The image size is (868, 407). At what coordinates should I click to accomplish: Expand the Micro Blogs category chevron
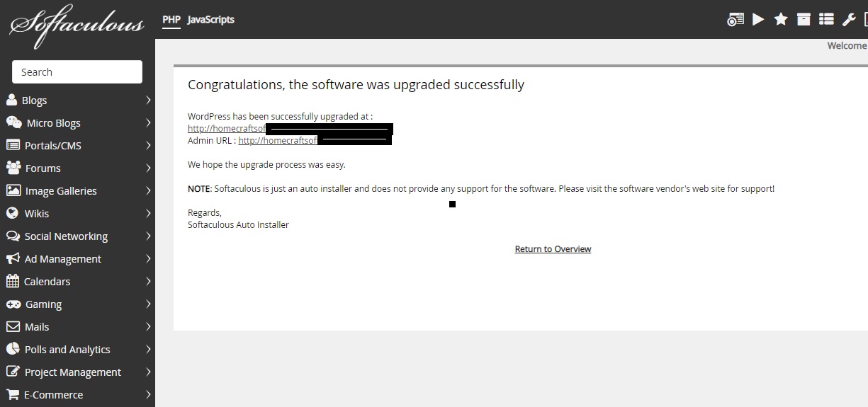point(148,122)
